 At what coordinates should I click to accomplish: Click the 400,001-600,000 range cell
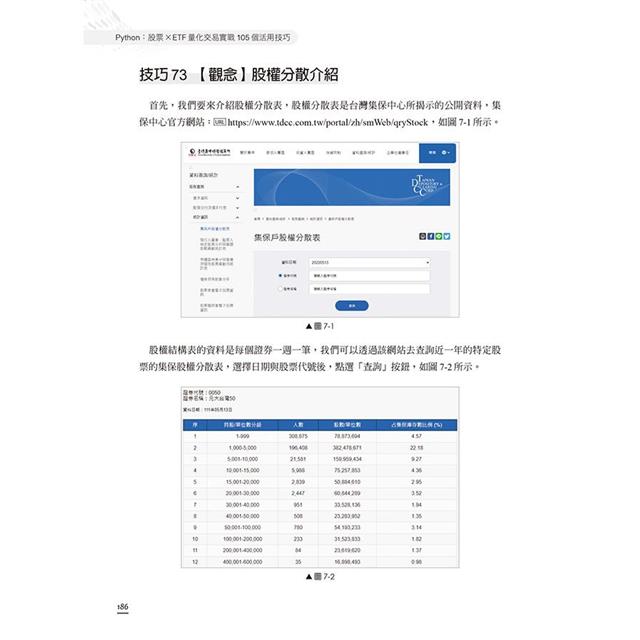click(x=242, y=562)
